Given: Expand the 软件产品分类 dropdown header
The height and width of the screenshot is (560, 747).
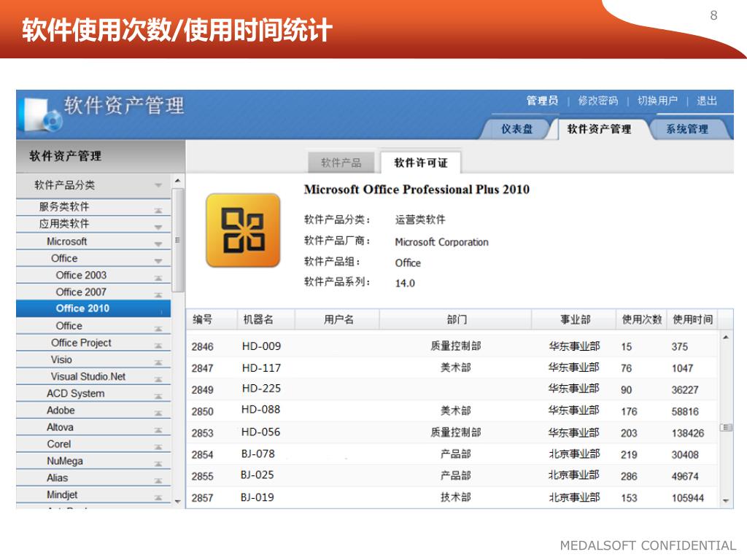Looking at the screenshot, I should (158, 186).
